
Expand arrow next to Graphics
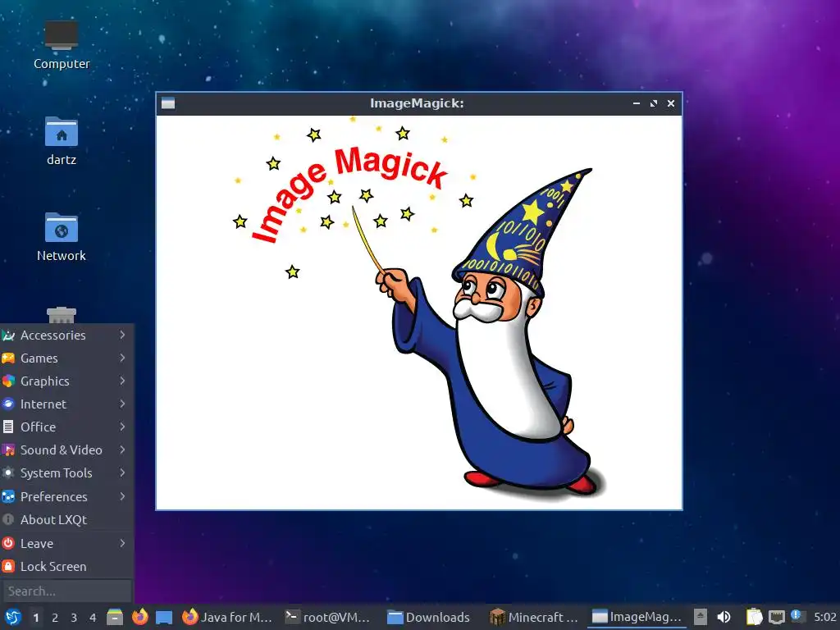[x=123, y=381]
